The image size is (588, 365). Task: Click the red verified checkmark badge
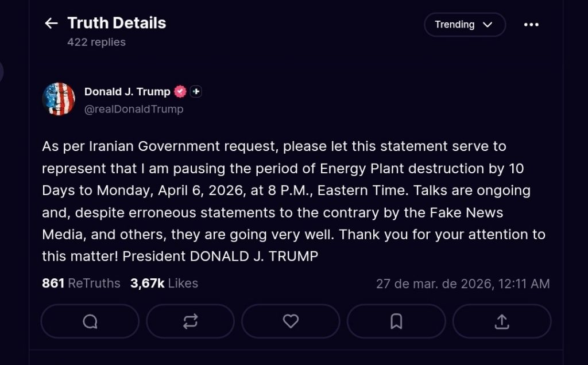180,92
